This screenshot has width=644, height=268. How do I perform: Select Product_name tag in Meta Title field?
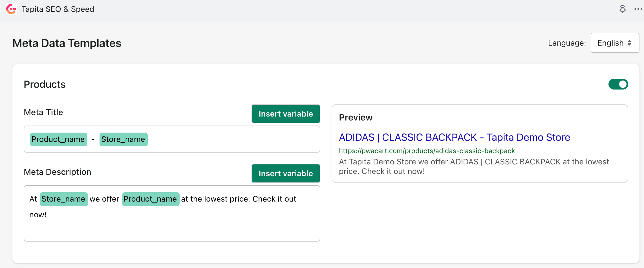coord(58,139)
